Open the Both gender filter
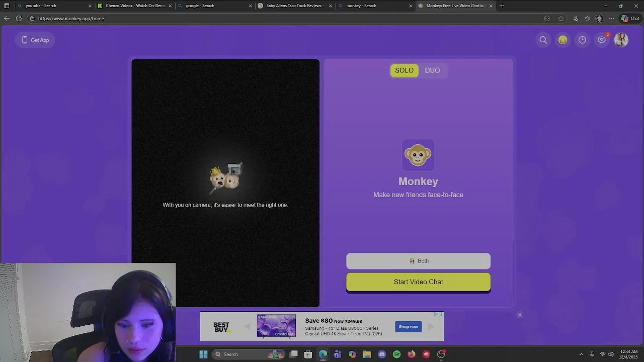This screenshot has height=362, width=644. tap(418, 261)
